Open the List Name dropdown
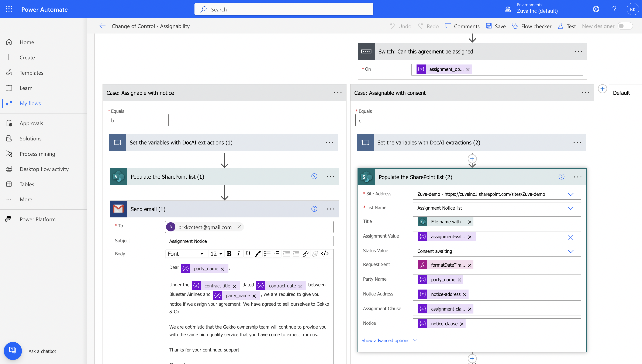642x364 pixels. click(x=570, y=208)
